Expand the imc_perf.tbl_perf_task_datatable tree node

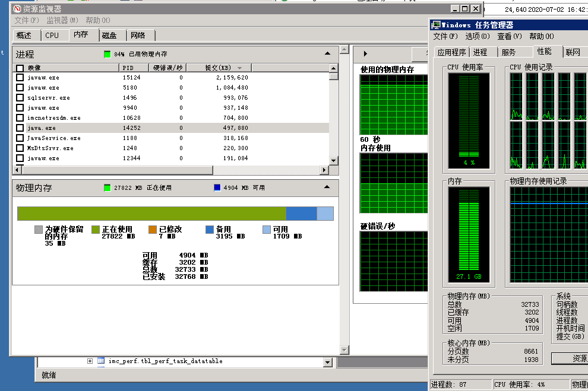coord(90,361)
